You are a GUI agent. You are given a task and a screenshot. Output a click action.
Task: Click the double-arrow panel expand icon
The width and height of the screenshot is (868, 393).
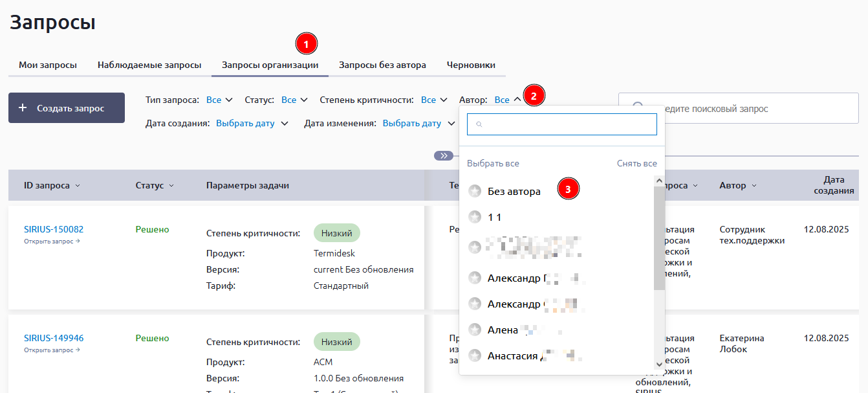444,155
